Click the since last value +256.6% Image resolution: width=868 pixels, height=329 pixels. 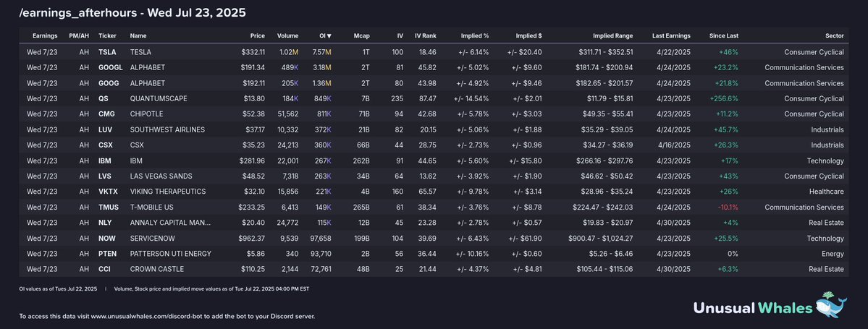pyautogui.click(x=723, y=98)
